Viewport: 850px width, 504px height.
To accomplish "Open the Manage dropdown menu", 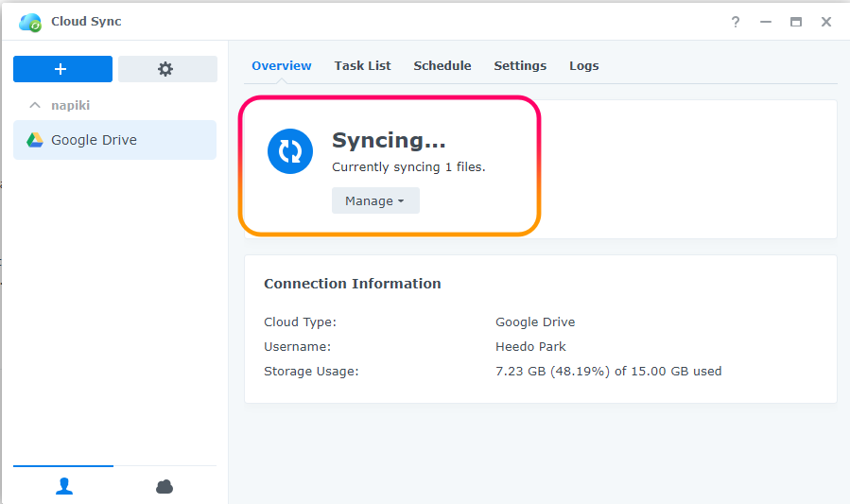I will pyautogui.click(x=375, y=200).
